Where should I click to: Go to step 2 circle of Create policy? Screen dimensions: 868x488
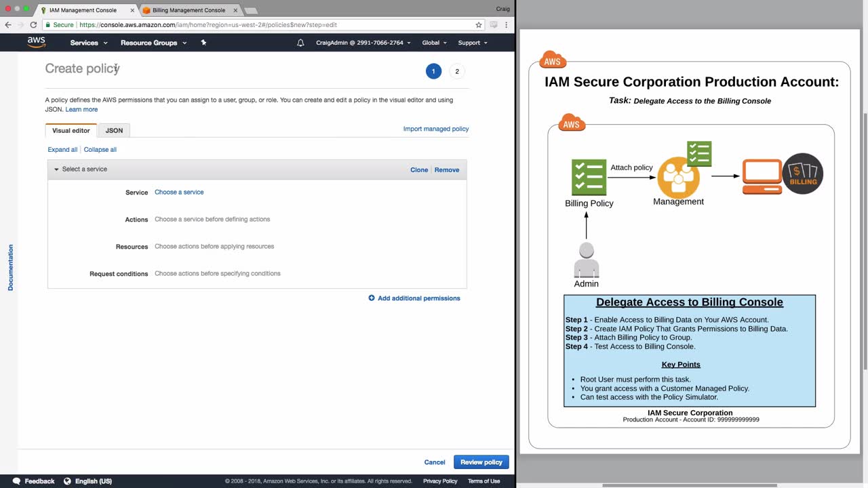(457, 71)
